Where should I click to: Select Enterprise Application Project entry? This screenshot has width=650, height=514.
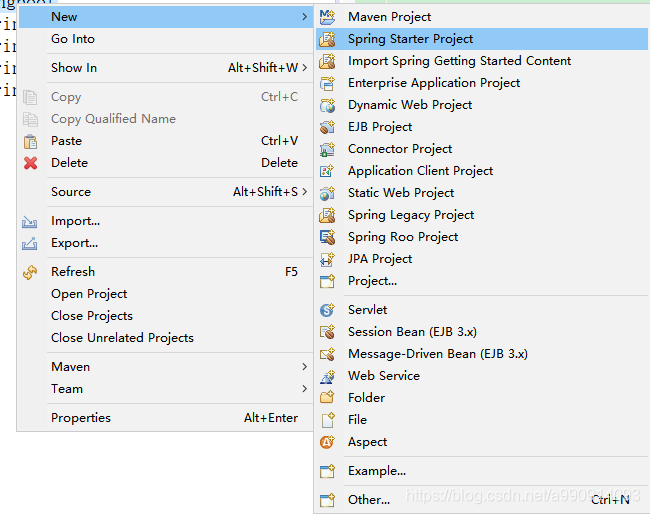click(x=482, y=83)
